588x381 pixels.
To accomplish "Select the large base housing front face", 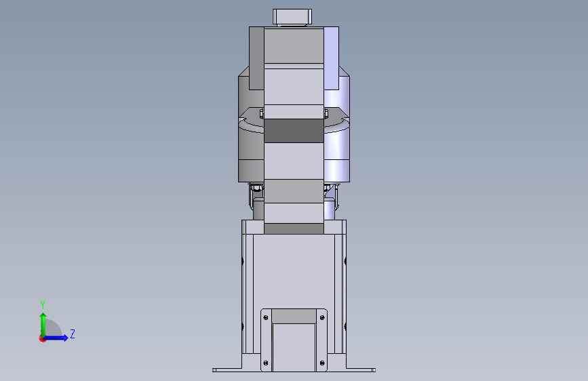I will 294,272.
